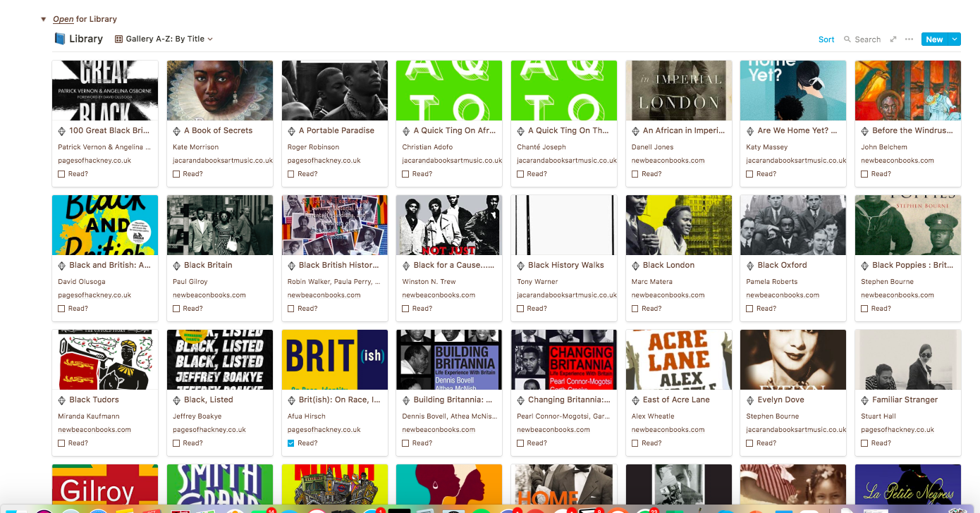
Task: Open Black, Listed cover image
Action: pos(220,359)
